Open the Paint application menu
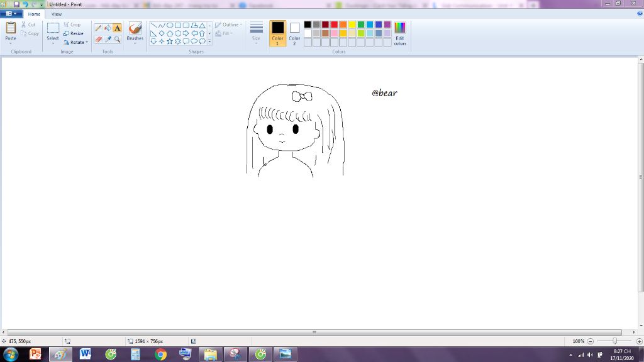 point(12,14)
